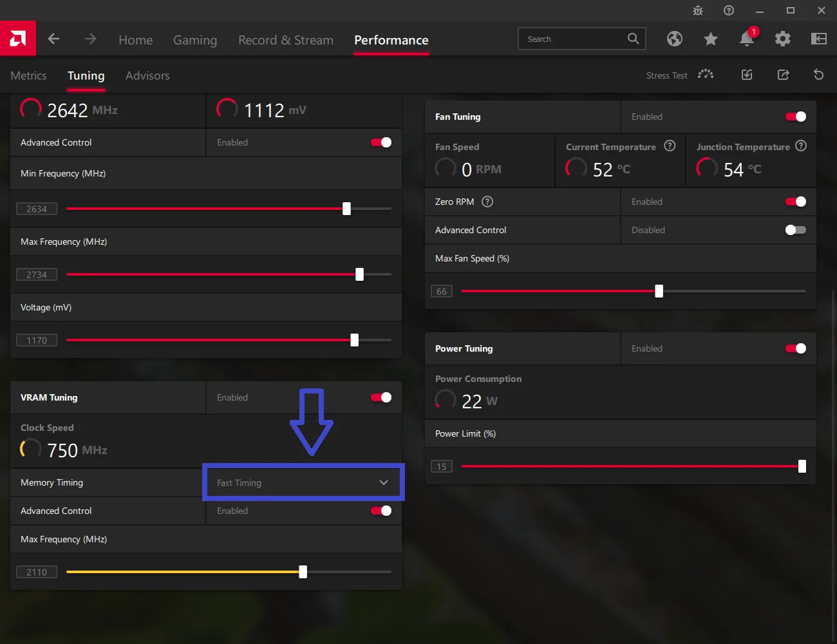Show Junction Temperature help info
The width and height of the screenshot is (837, 644).
click(x=801, y=146)
